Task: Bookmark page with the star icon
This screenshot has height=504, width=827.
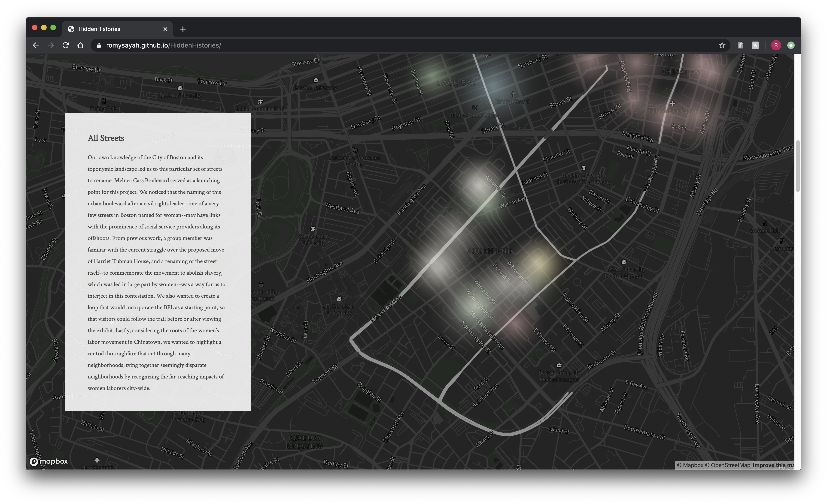Action: pyautogui.click(x=722, y=45)
